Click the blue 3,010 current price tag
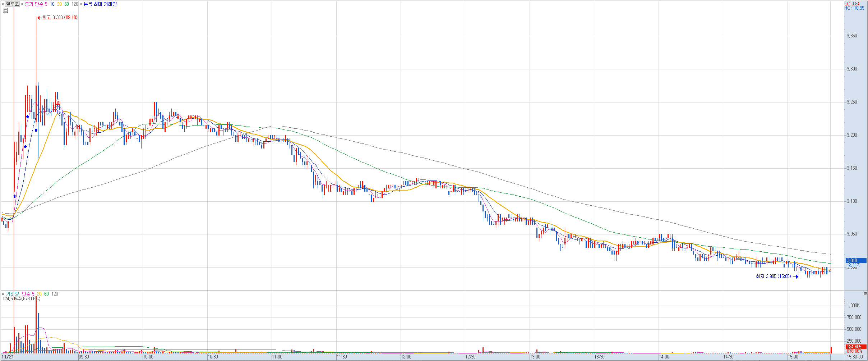 pos(856,260)
